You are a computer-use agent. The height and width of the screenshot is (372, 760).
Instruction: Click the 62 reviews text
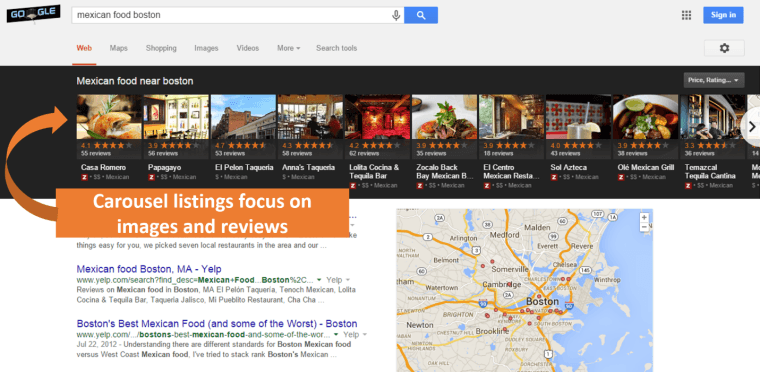pyautogui.click(x=363, y=153)
